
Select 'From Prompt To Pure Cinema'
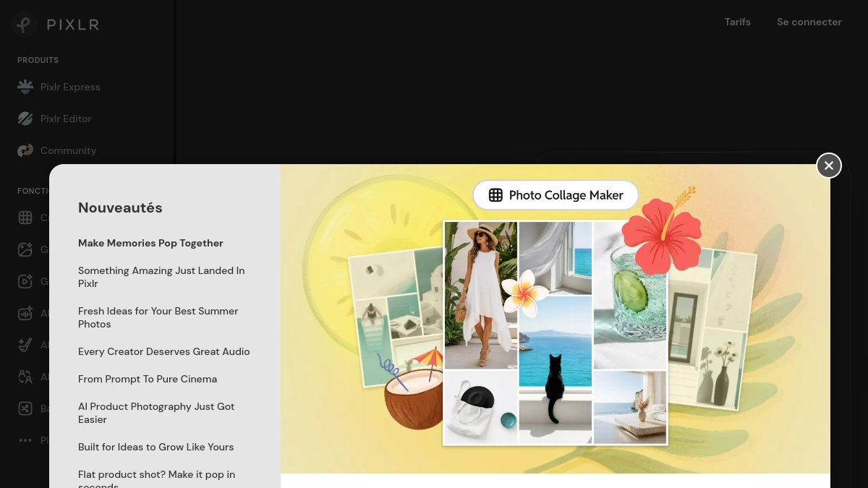148,379
